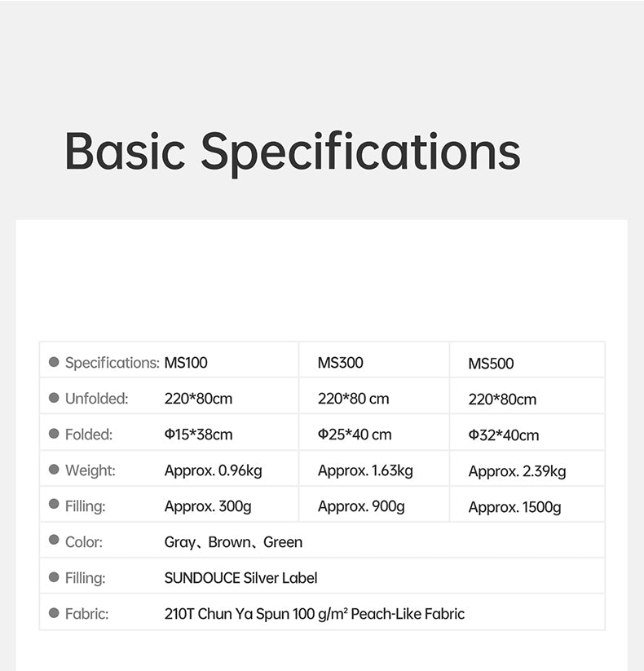
Task: Click the bullet next to Fabric
Action: pyautogui.click(x=54, y=613)
